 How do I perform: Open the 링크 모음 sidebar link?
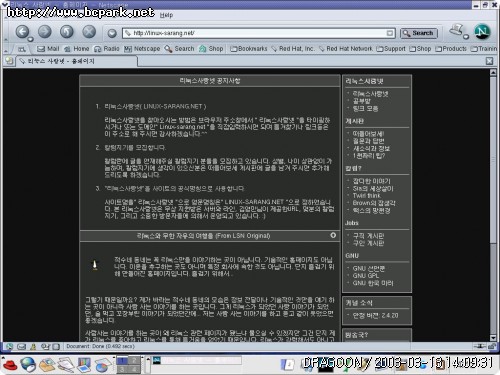click(366, 109)
